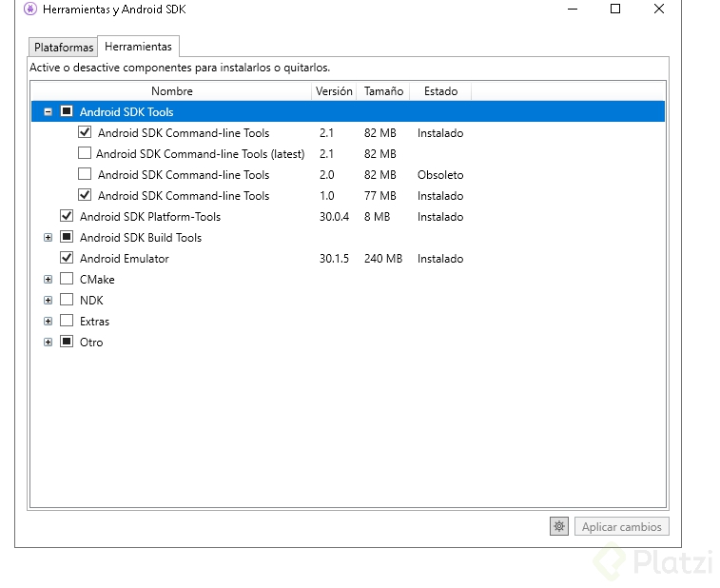
Task: Select Android SDK Command-line Tools (latest) label
Action: [200, 154]
